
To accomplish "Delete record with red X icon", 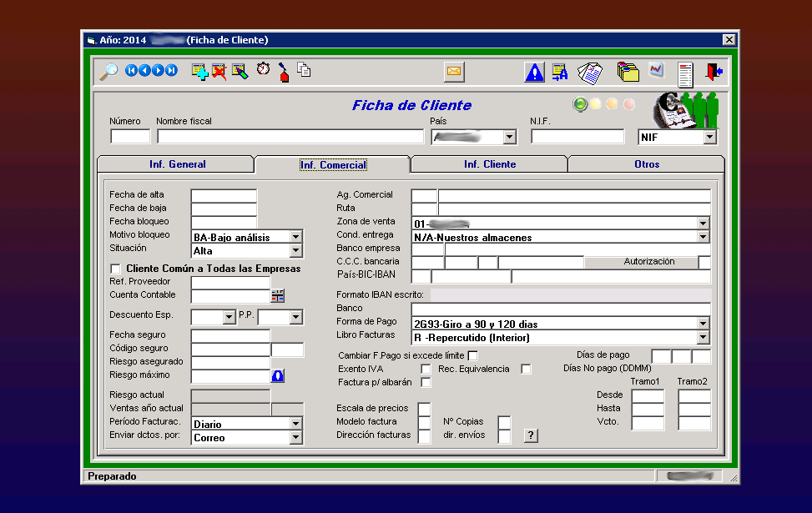I will pyautogui.click(x=219, y=72).
